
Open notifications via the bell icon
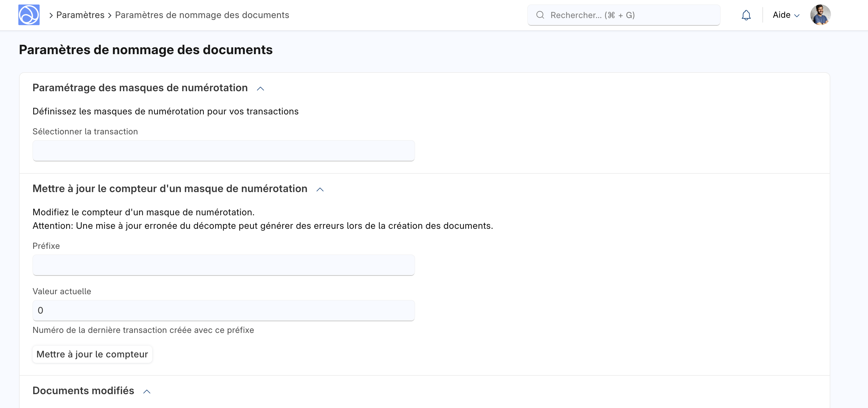pyautogui.click(x=746, y=15)
